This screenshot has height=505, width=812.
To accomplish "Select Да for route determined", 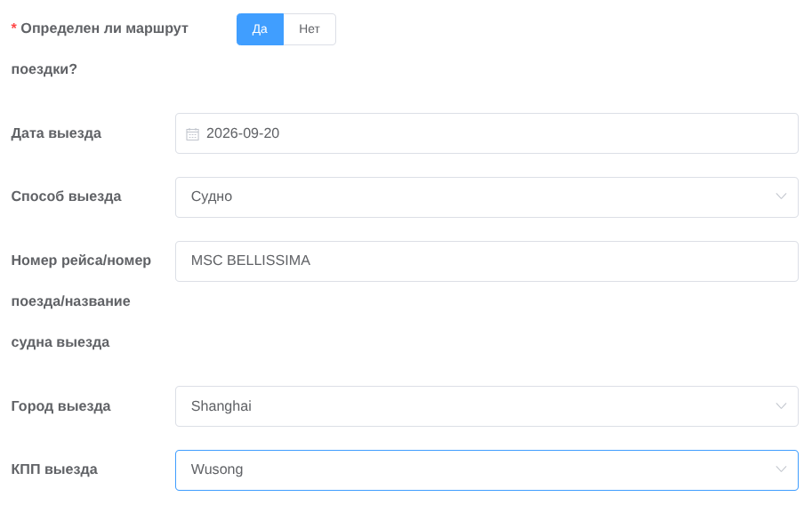I will 260,29.
